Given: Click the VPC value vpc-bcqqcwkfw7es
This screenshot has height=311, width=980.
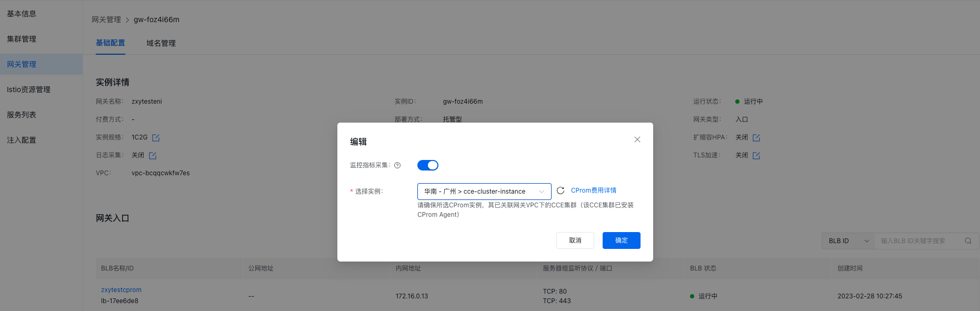Looking at the screenshot, I should coord(161,173).
